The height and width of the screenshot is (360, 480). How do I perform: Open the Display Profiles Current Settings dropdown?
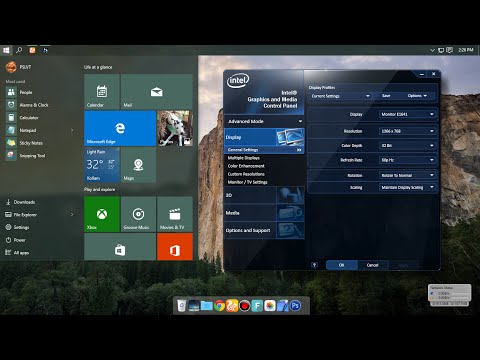pos(340,96)
